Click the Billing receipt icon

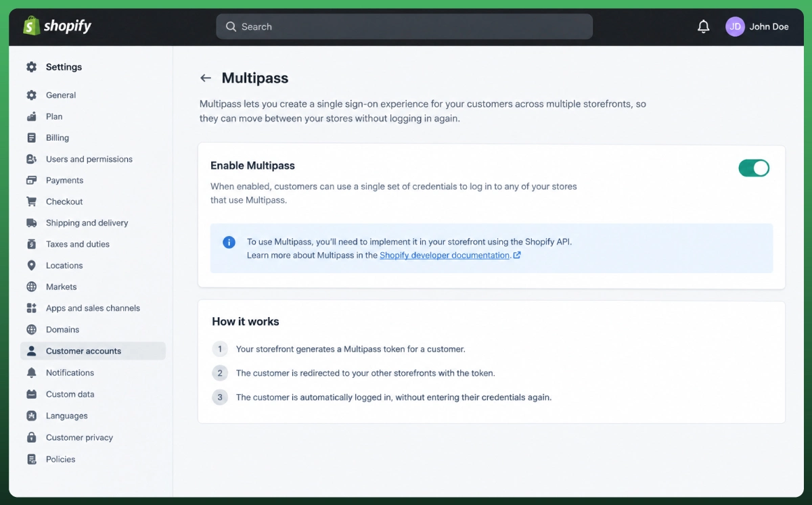(x=31, y=138)
